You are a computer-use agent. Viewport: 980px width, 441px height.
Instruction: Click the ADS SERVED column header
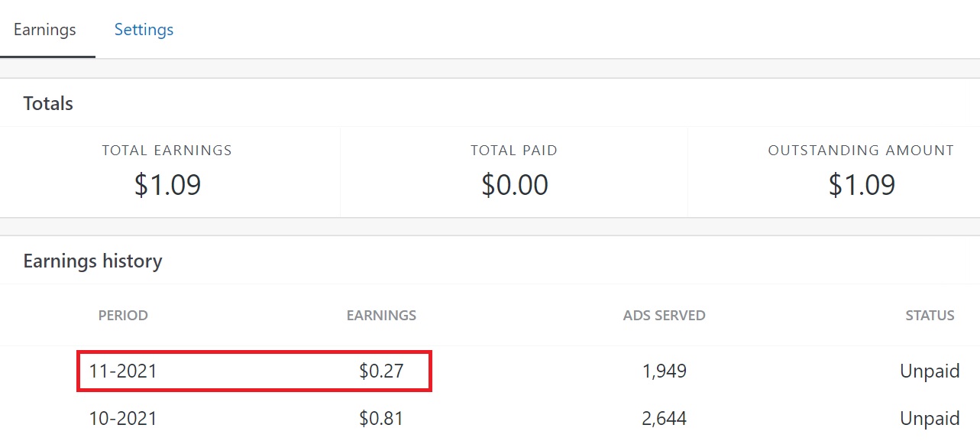point(664,315)
